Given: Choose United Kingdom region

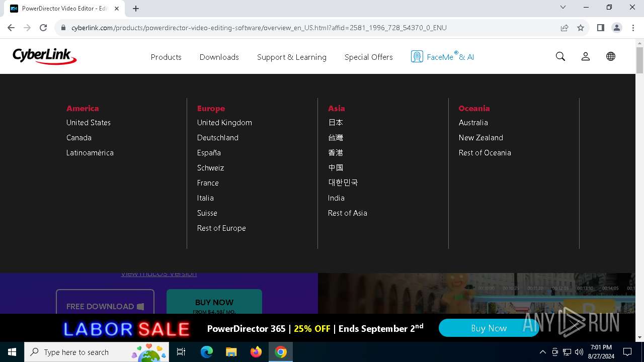Looking at the screenshot, I should pos(224,122).
